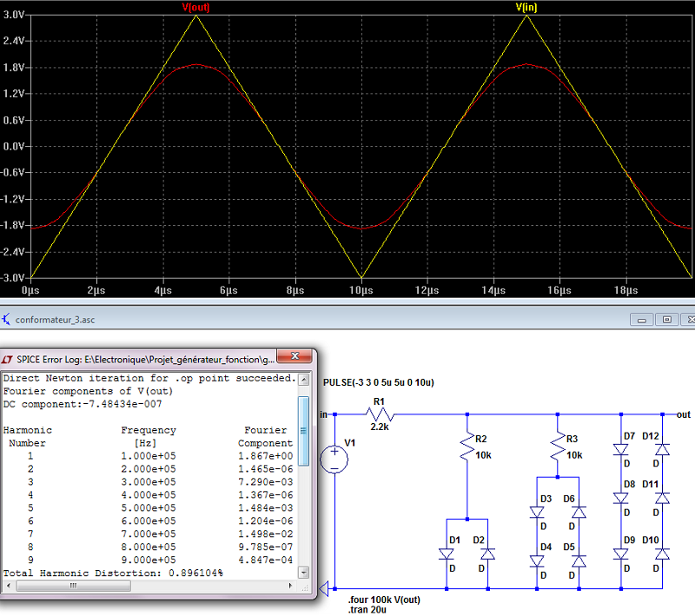The width and height of the screenshot is (695, 616).
Task: Click the 'Fourier components of V(out)' line
Action: [x=89, y=391]
